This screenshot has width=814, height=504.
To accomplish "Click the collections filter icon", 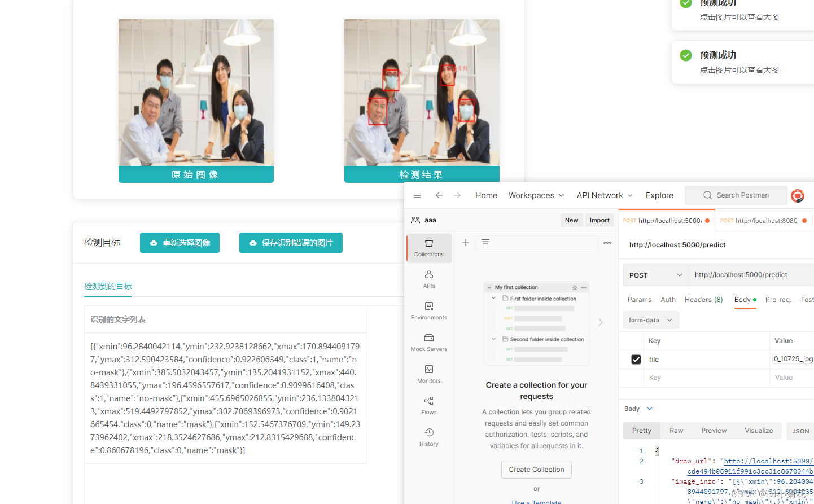I will click(485, 243).
